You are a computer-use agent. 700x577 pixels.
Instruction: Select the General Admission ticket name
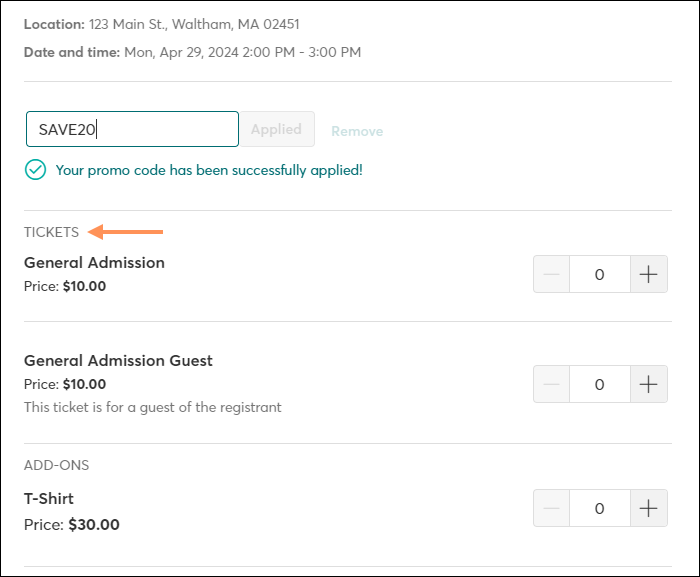pos(94,263)
